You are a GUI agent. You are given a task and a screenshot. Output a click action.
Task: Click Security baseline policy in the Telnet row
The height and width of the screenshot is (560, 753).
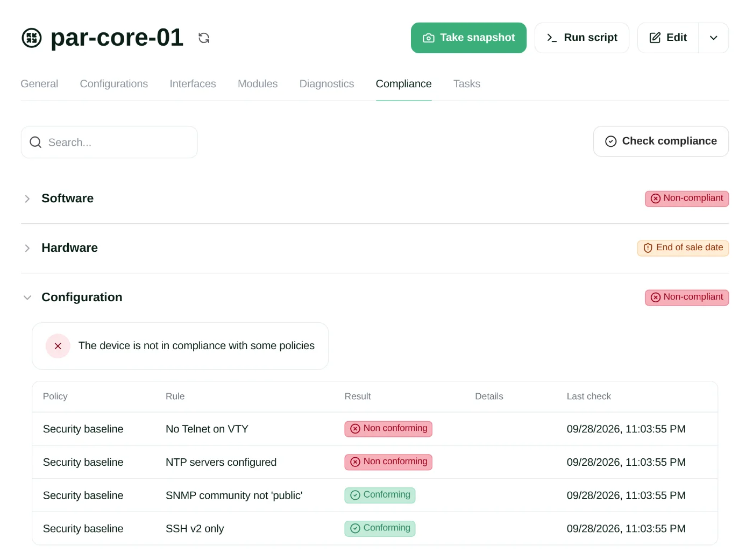coord(83,429)
